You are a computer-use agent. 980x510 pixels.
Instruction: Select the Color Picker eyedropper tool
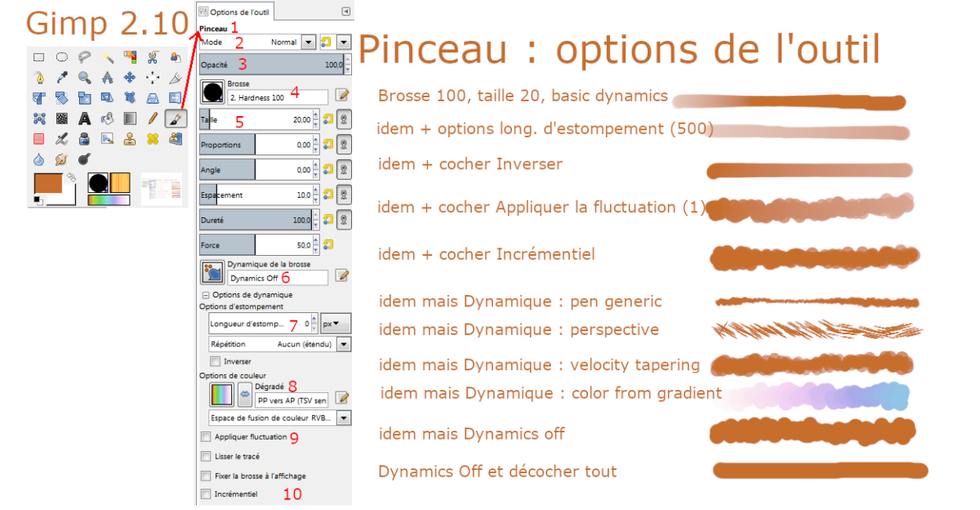coord(61,78)
